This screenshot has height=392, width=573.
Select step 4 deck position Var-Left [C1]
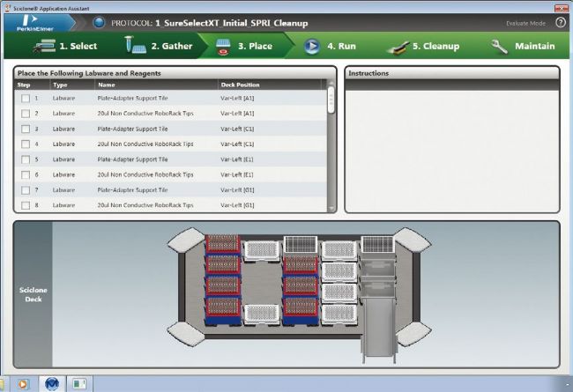[x=237, y=144]
